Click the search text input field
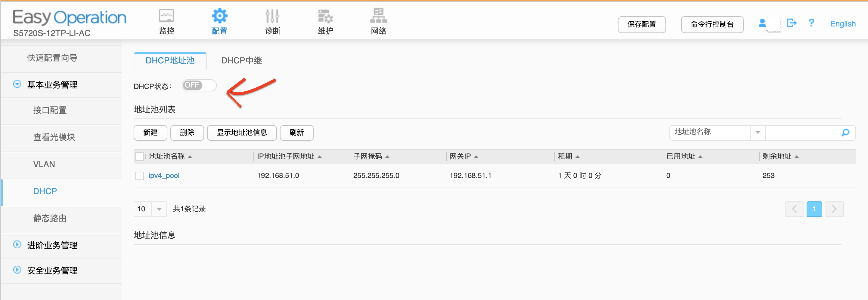This screenshot has width=868, height=300. click(x=803, y=132)
